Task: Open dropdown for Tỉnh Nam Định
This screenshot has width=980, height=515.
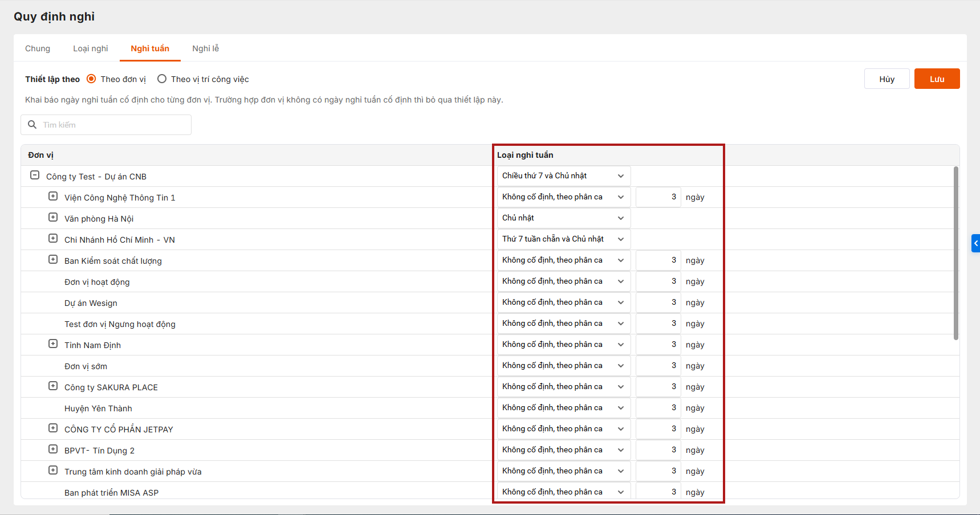Action: click(x=564, y=345)
